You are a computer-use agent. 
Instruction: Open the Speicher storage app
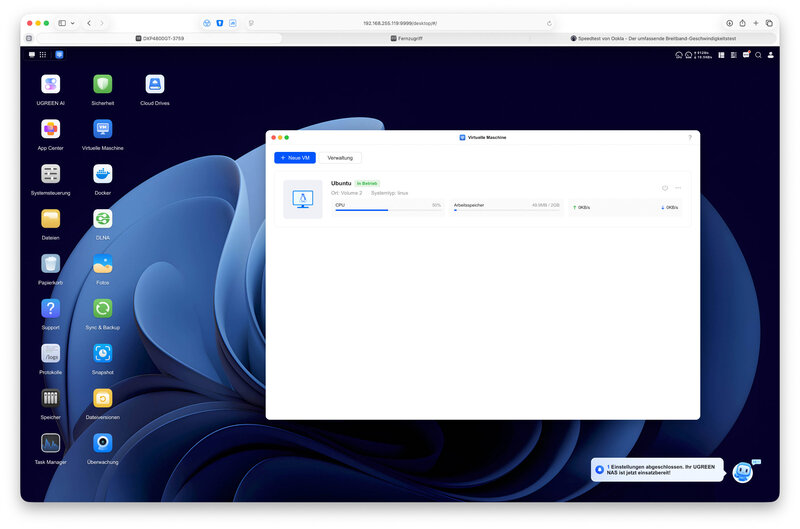pyautogui.click(x=51, y=398)
